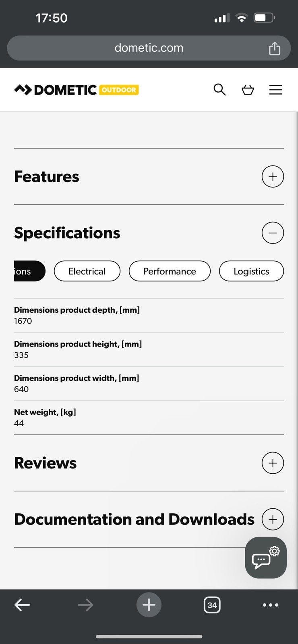Select the Logistics tab
Image resolution: width=298 pixels, height=644 pixels.
click(251, 271)
